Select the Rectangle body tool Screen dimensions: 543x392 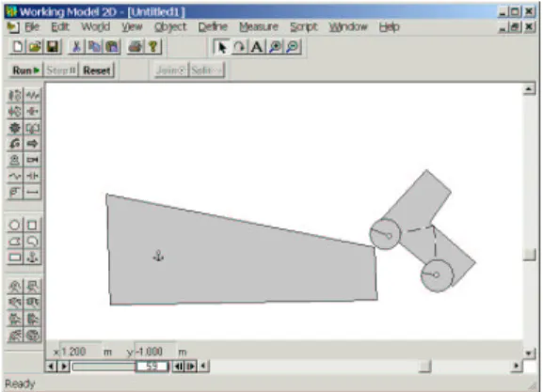[x=15, y=258]
